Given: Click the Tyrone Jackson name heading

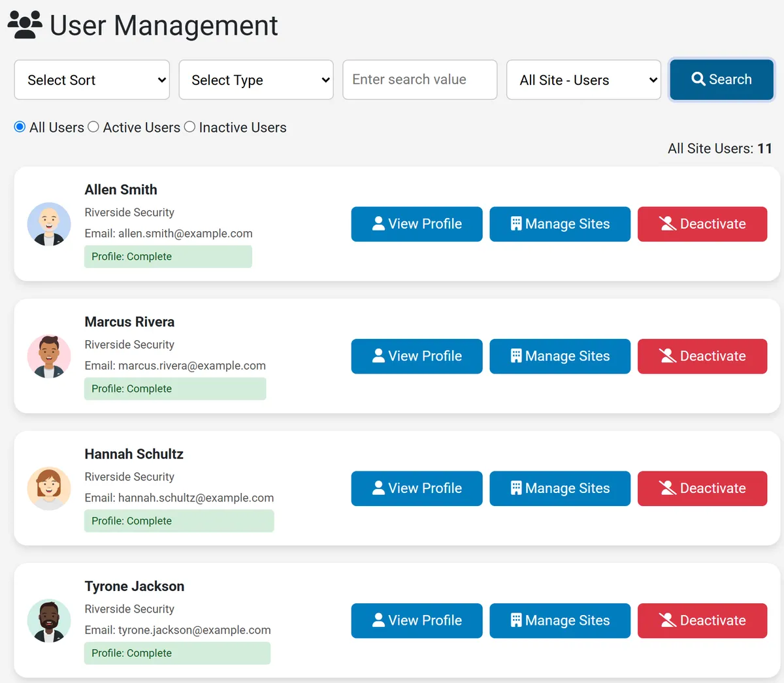Looking at the screenshot, I should 135,586.
